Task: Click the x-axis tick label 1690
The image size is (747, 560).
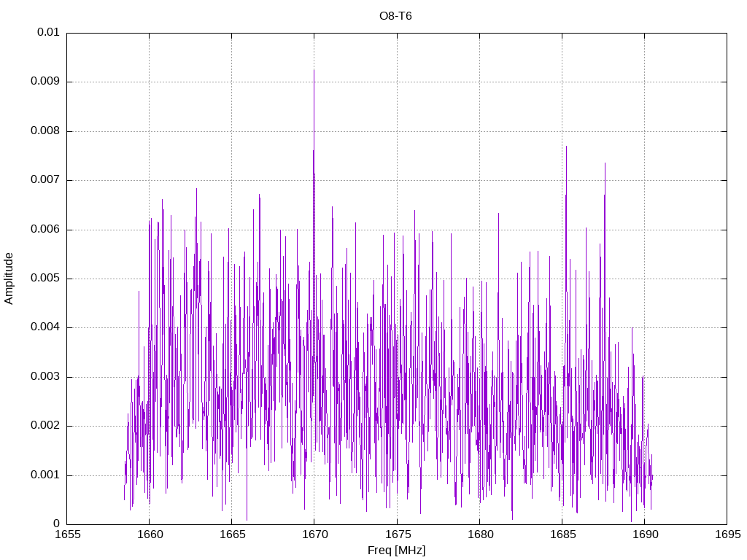Action: coord(646,534)
